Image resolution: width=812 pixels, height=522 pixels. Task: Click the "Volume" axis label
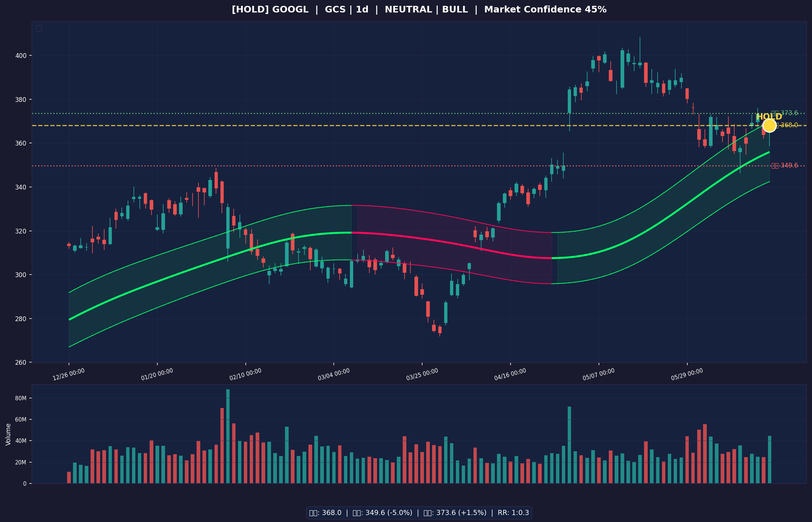point(8,434)
